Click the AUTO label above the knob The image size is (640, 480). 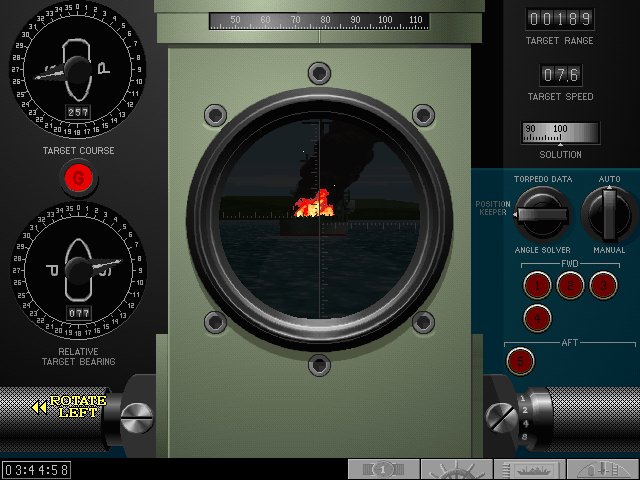pos(609,179)
